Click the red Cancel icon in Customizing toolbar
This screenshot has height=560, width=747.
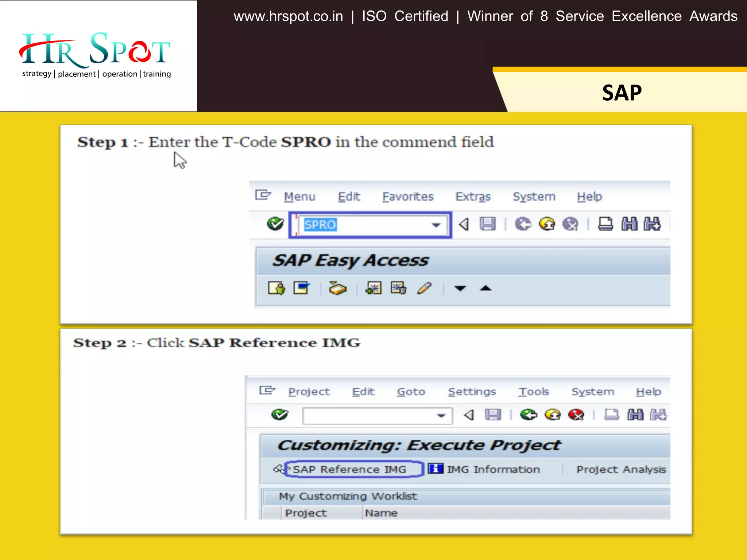pos(576,415)
